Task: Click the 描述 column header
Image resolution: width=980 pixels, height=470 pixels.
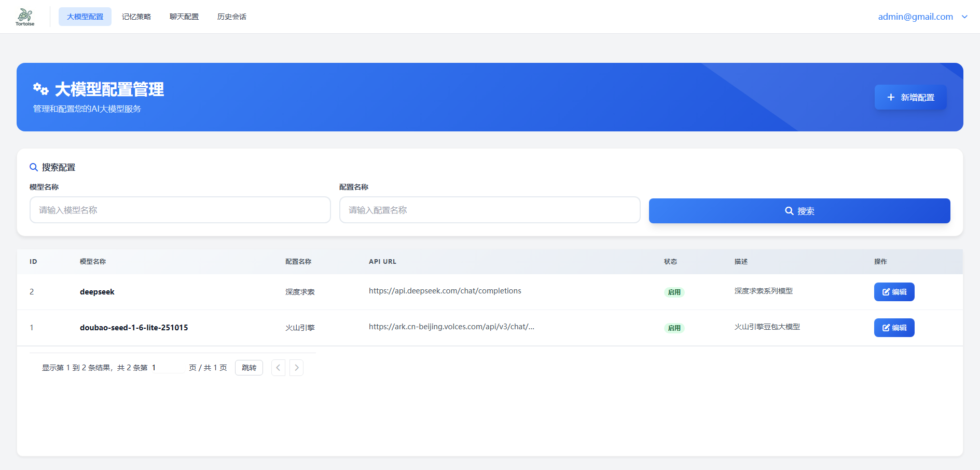Action: (741, 262)
